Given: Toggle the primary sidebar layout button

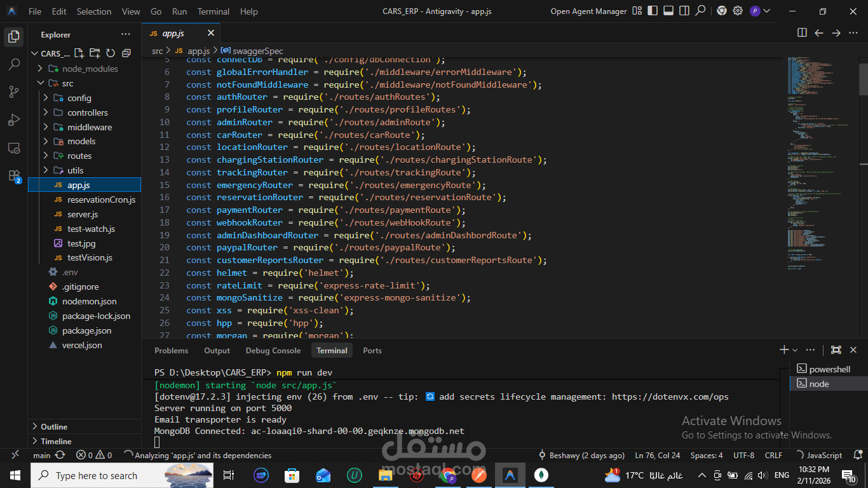Looking at the screenshot, I should pyautogui.click(x=653, y=11).
